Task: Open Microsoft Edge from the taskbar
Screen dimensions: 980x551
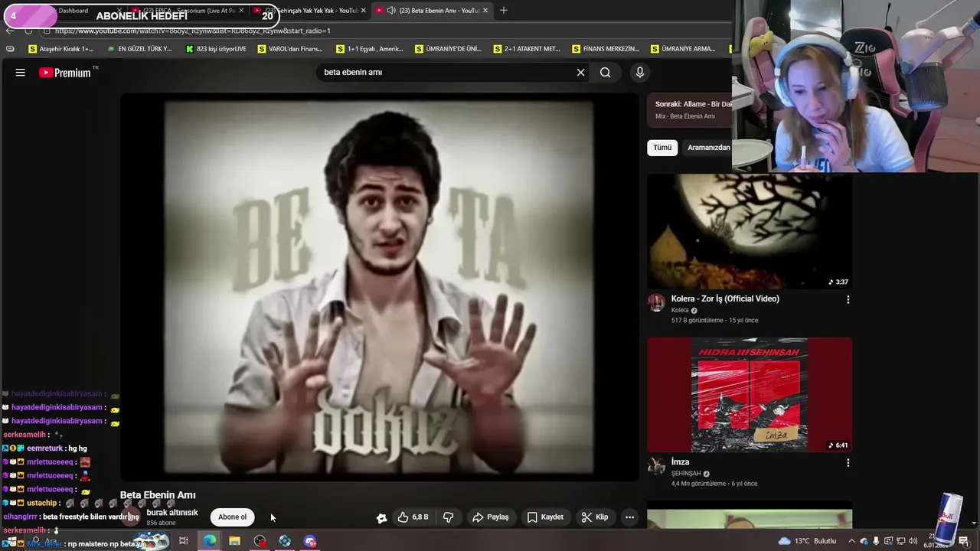Action: [209, 541]
